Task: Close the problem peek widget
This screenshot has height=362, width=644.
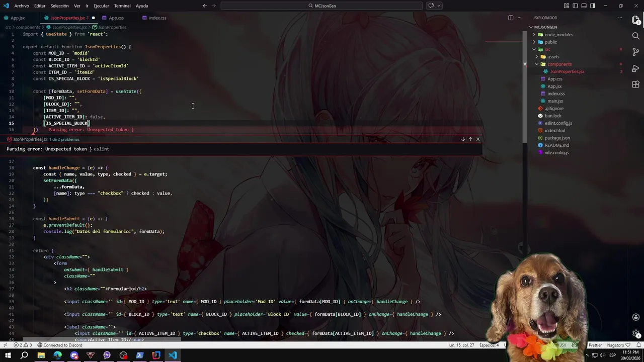Action: (x=478, y=139)
